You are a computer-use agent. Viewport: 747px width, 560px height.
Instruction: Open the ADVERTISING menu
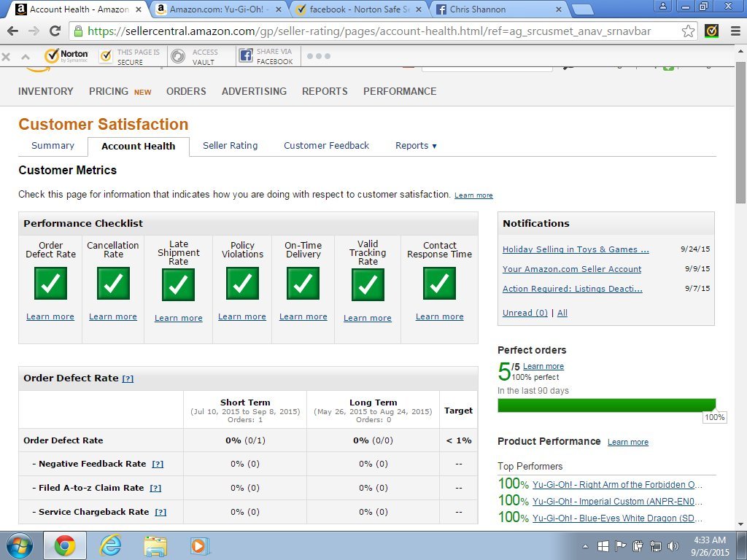click(x=254, y=91)
